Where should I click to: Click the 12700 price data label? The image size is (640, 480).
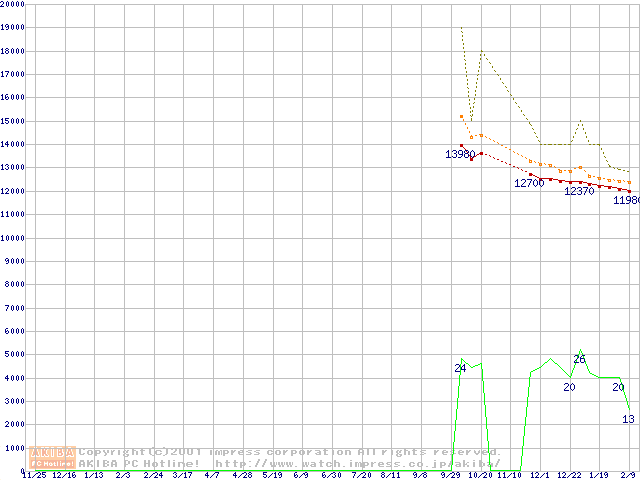(x=529, y=183)
